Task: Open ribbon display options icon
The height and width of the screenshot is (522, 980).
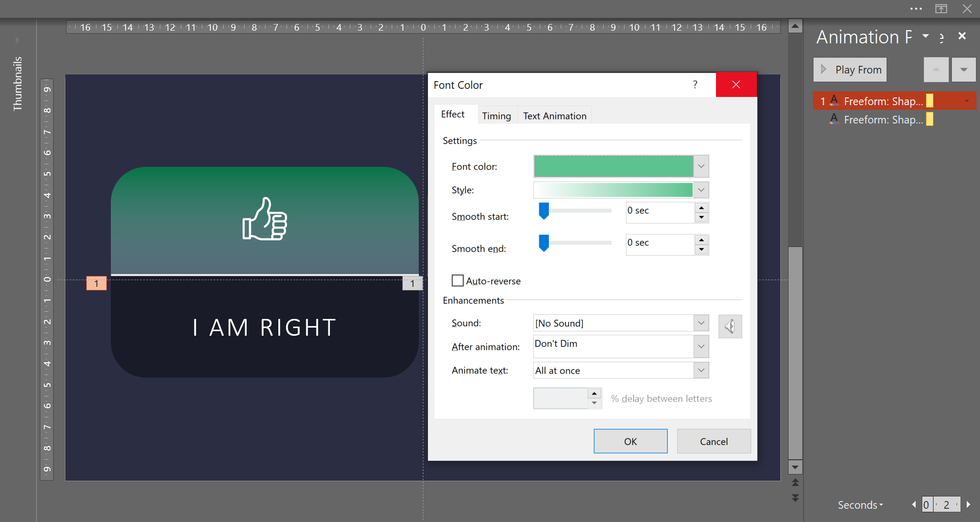Action: tap(941, 9)
